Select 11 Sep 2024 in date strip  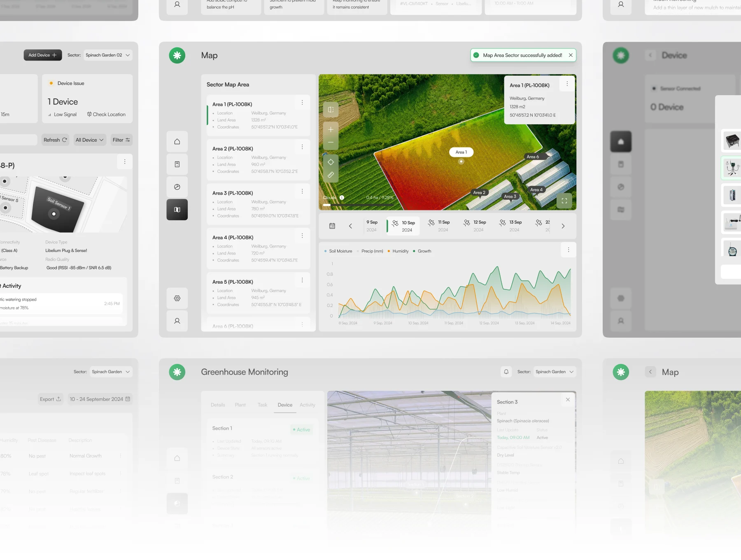(439, 226)
